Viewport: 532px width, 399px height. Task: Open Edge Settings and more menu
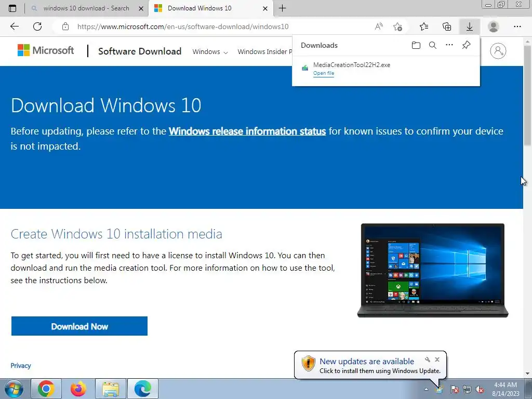coord(517,26)
